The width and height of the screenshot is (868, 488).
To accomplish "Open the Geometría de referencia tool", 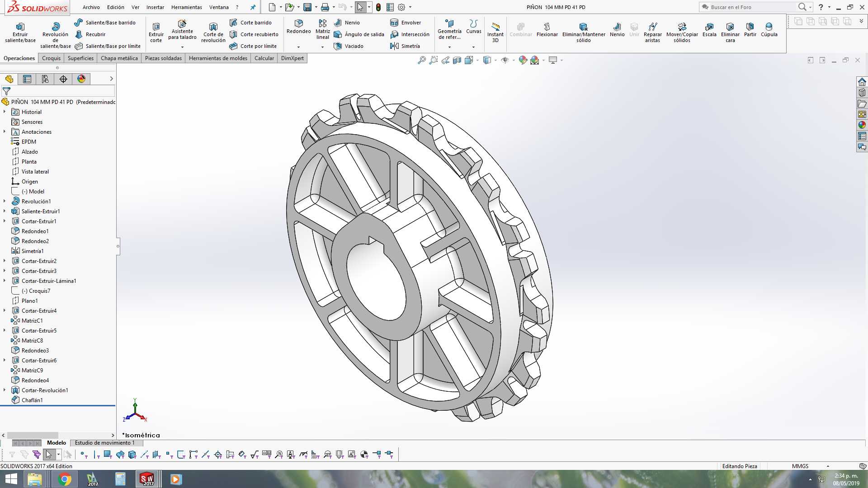I will (x=449, y=29).
